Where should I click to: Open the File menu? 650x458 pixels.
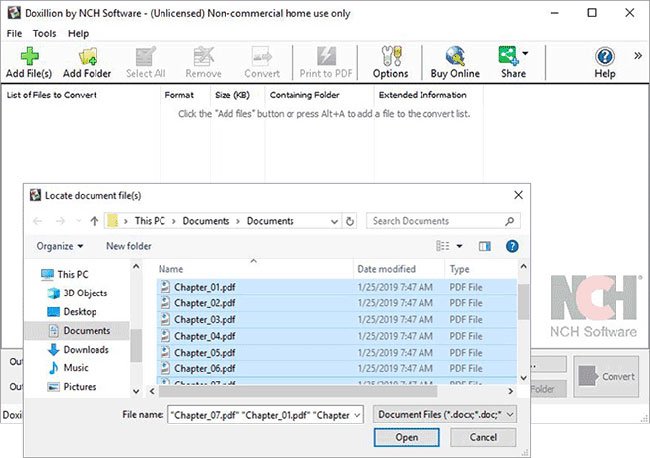pyautogui.click(x=14, y=34)
